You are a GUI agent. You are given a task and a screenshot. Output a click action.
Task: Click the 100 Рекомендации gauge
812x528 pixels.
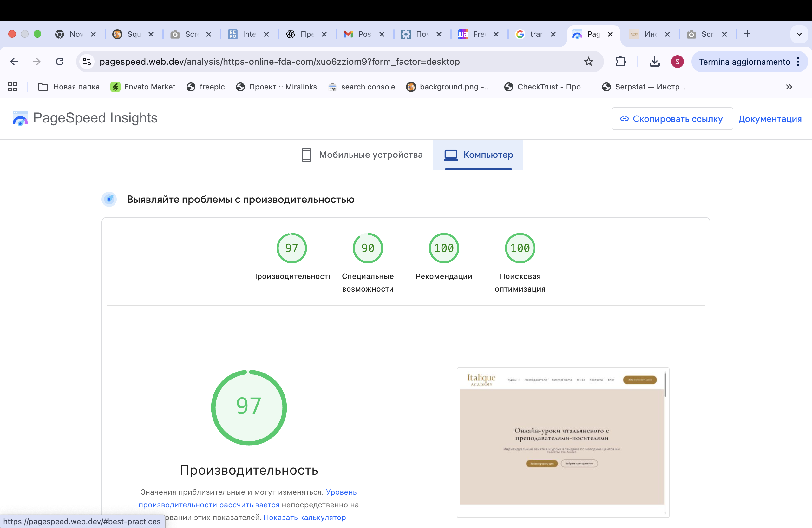click(444, 248)
